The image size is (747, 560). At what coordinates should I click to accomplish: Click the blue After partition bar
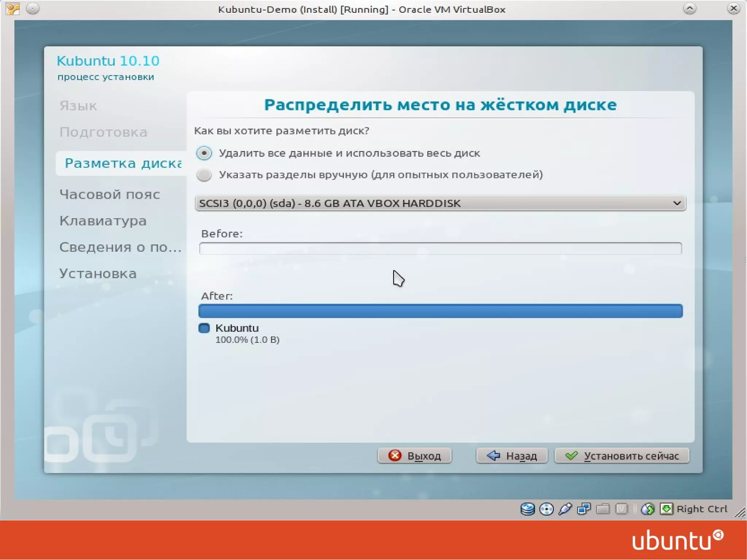(x=440, y=311)
